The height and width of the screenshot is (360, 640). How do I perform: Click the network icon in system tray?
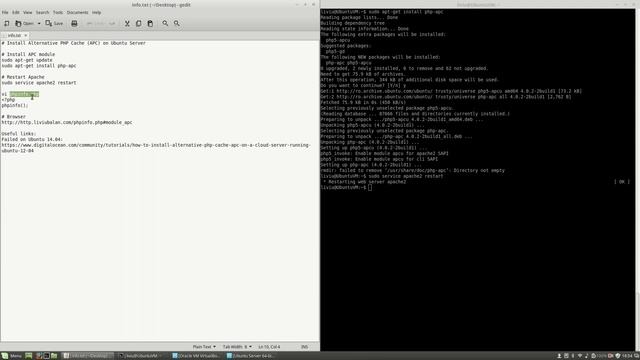pyautogui.click(x=580, y=356)
